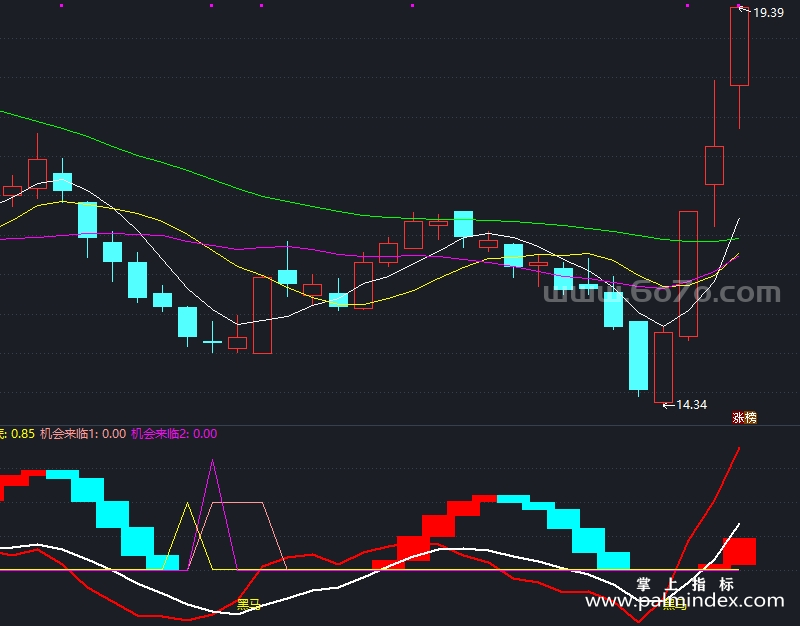Viewport: 800px width, 626px height.
Task: Click the 14.34 low price label
Action: tap(691, 405)
